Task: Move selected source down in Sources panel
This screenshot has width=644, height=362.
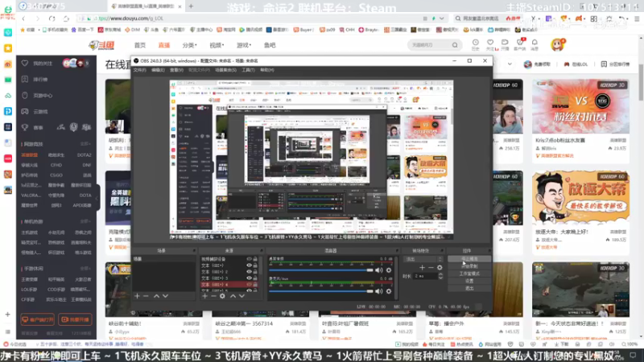Action: 242,296
